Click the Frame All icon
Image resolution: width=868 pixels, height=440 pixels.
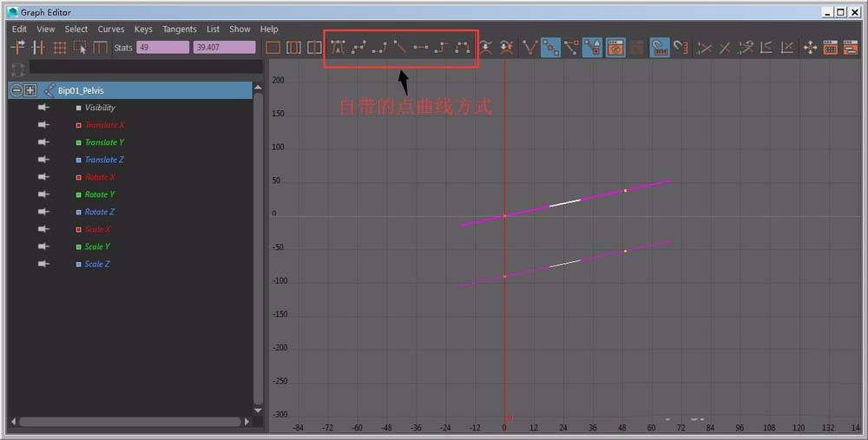(x=273, y=48)
